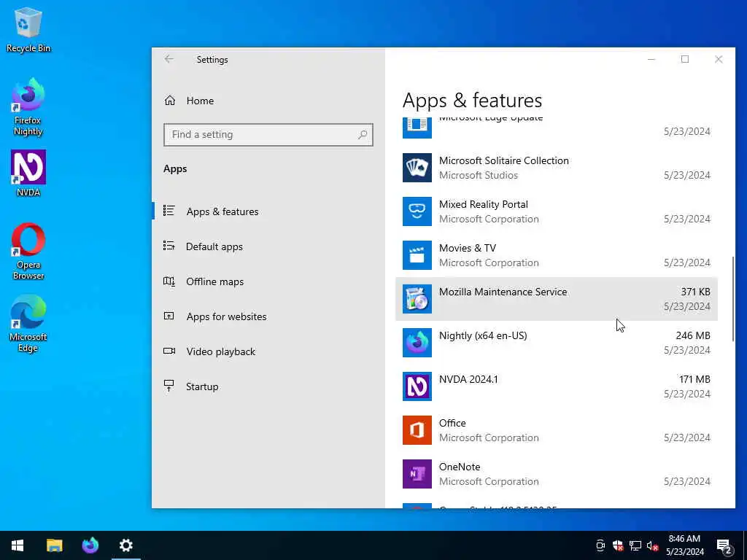
Task: Click the Mozilla Maintenance Service installer icon
Action: [x=417, y=299]
